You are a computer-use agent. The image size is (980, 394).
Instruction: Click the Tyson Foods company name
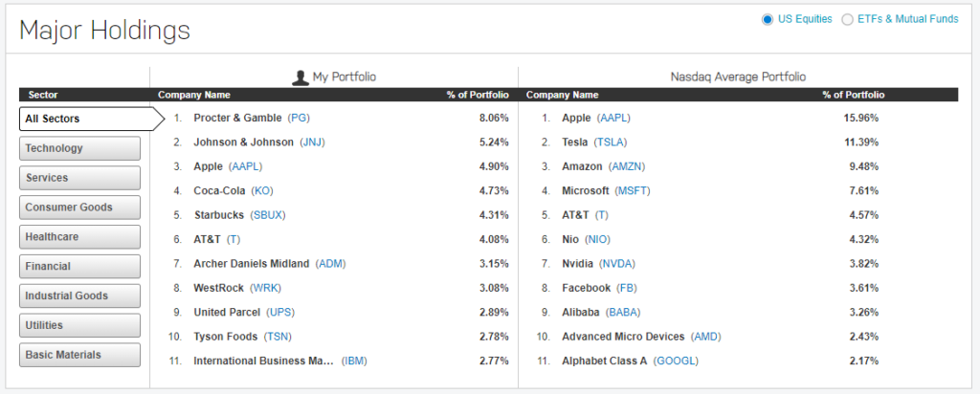226,337
